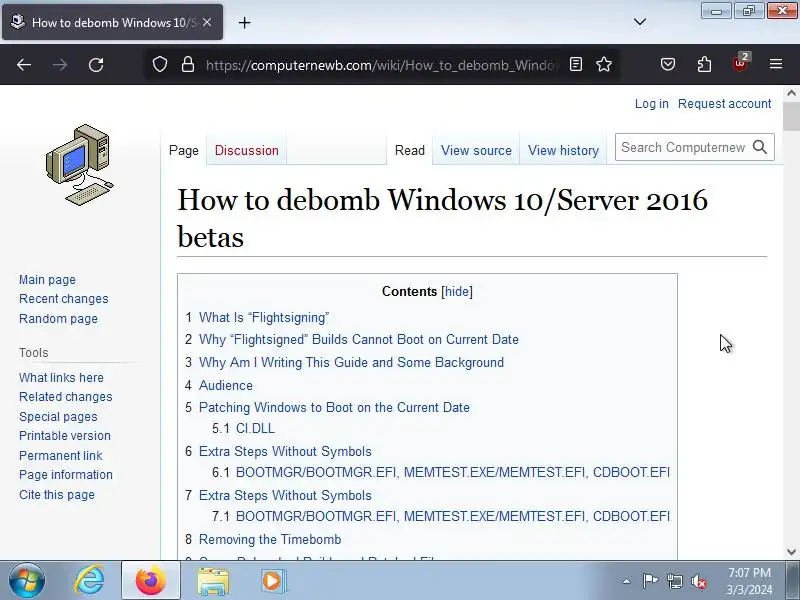Screen dimensions: 800x600
Task: Click the Computernewb computer logo
Action: tap(80, 164)
